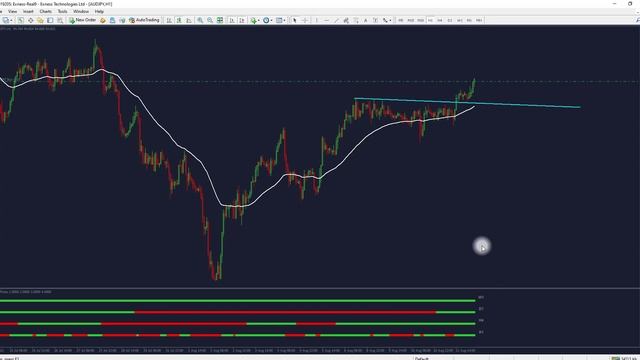Tile chart windows icon
The image size is (640, 360).
[x=220, y=20]
